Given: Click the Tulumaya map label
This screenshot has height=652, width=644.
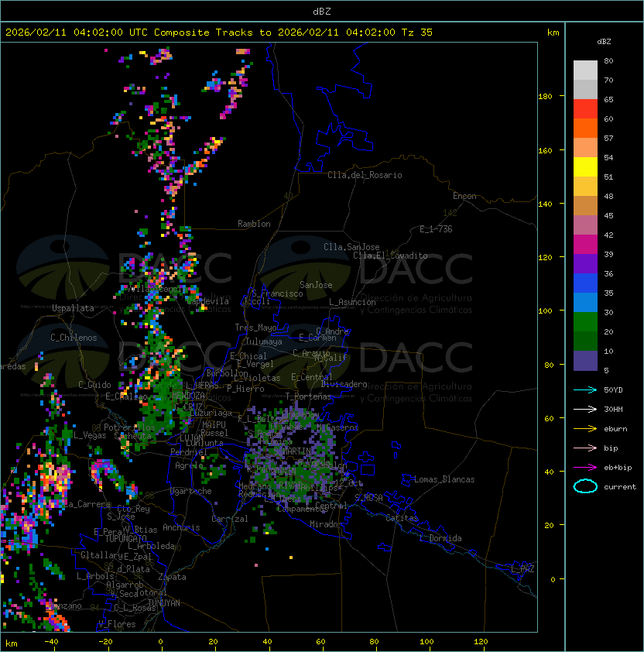Looking at the screenshot, I should pos(264,341).
